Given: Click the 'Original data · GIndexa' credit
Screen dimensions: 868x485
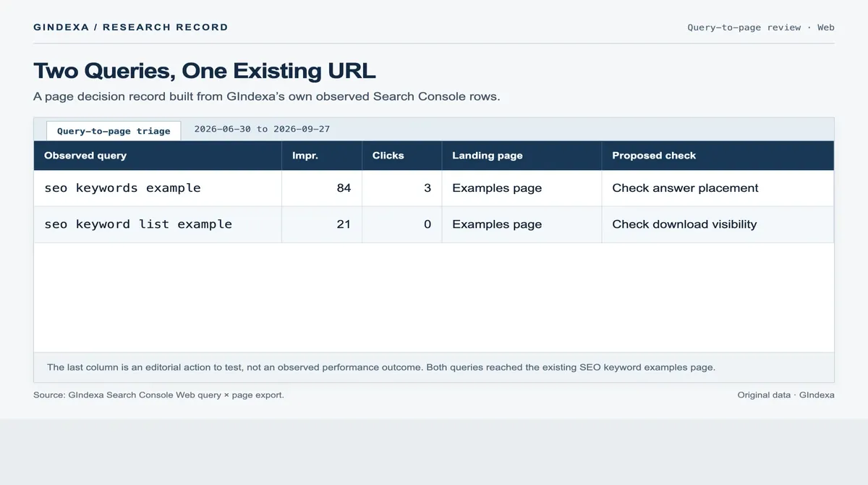Looking at the screenshot, I should point(786,395).
